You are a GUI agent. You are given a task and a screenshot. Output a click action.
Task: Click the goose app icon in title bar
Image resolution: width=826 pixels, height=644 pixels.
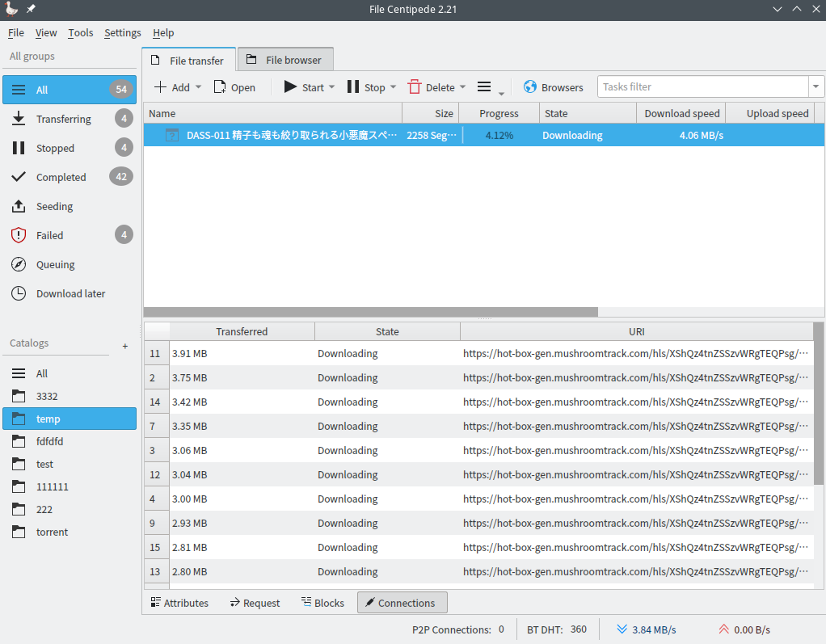pyautogui.click(x=11, y=9)
